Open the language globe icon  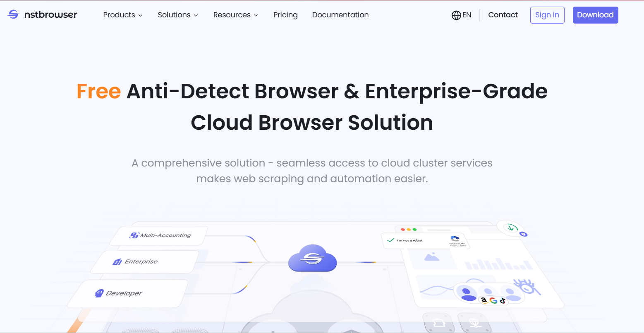[x=456, y=15]
